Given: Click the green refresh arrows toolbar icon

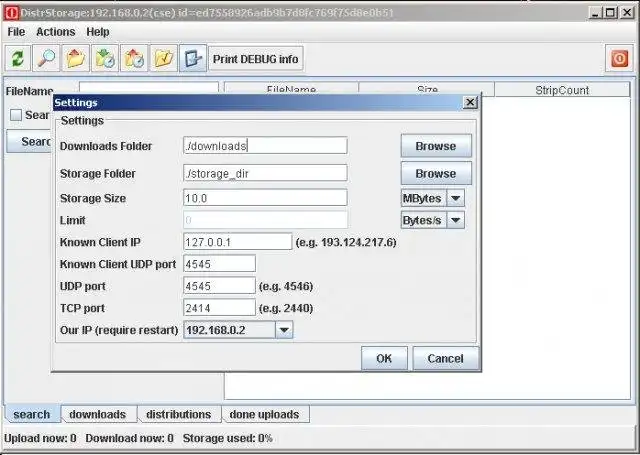Looking at the screenshot, I should [x=18, y=59].
